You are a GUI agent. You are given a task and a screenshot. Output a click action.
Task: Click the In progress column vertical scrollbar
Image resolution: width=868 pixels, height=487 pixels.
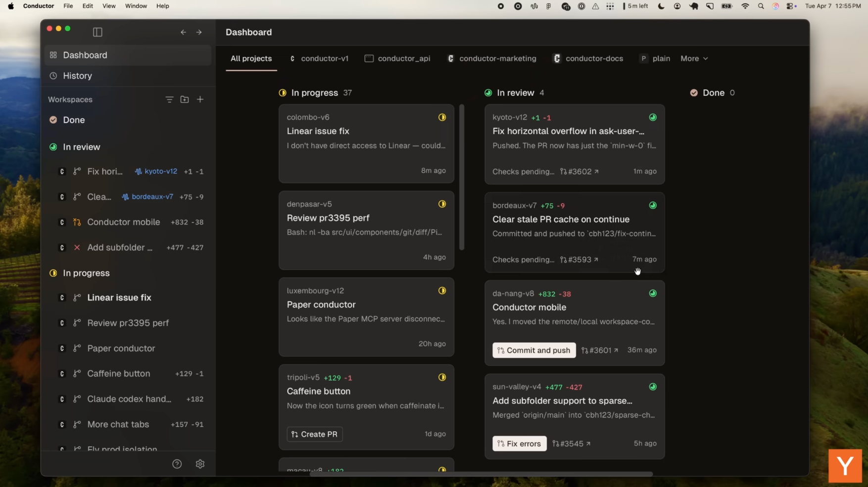pos(462,177)
